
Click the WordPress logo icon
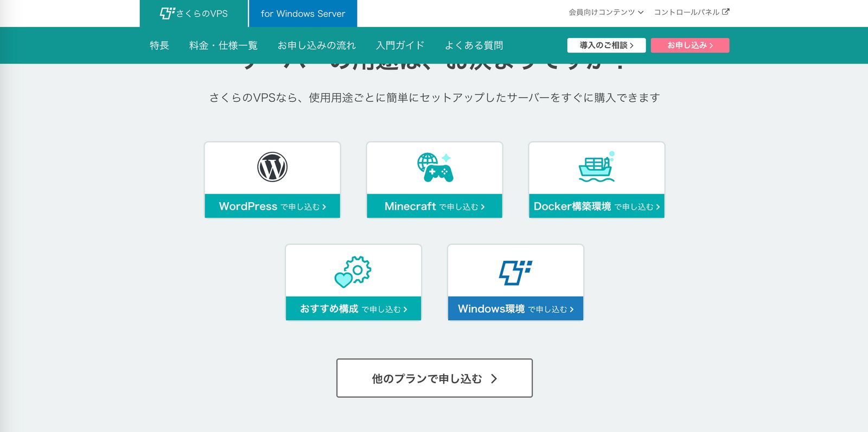[272, 167]
